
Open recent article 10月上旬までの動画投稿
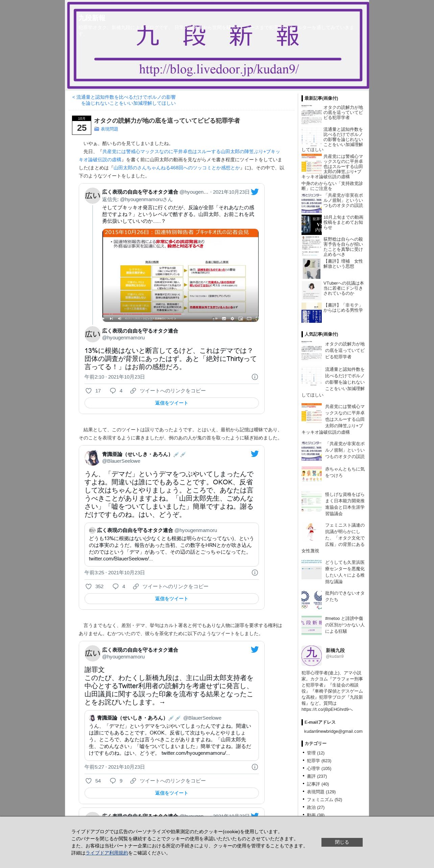343,222
